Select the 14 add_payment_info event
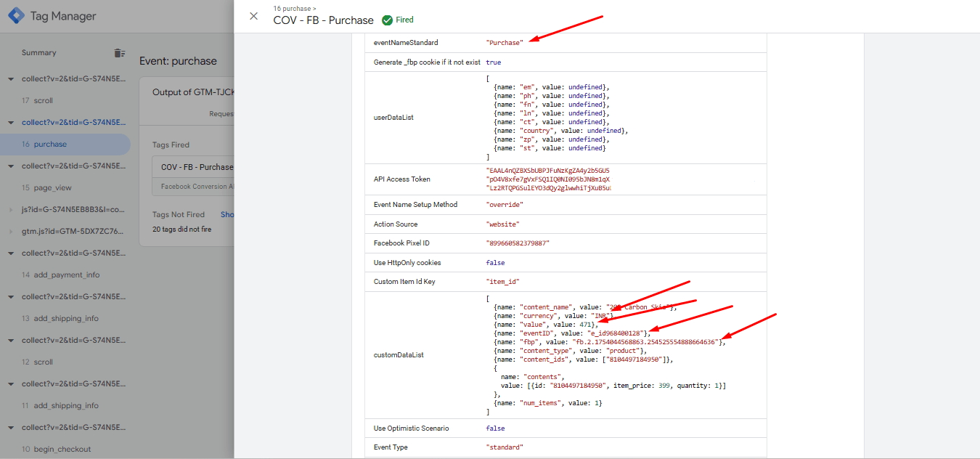The image size is (980, 459). 61,275
